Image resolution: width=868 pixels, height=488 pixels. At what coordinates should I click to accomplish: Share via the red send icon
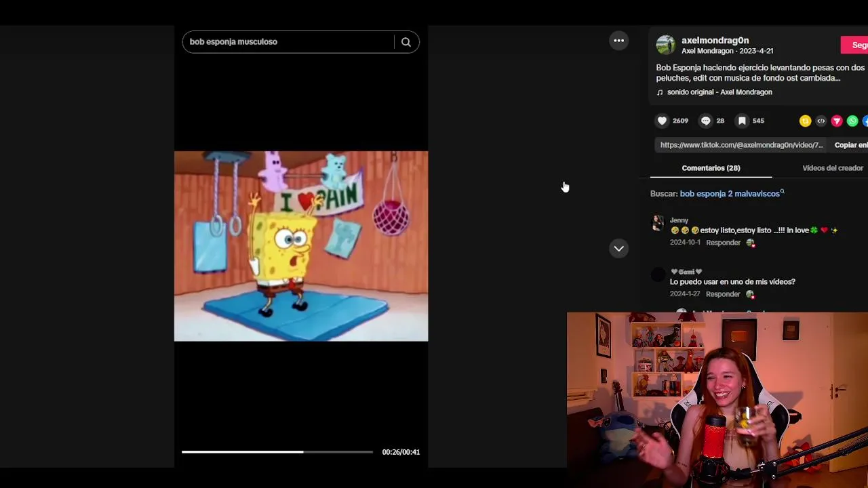(x=836, y=121)
